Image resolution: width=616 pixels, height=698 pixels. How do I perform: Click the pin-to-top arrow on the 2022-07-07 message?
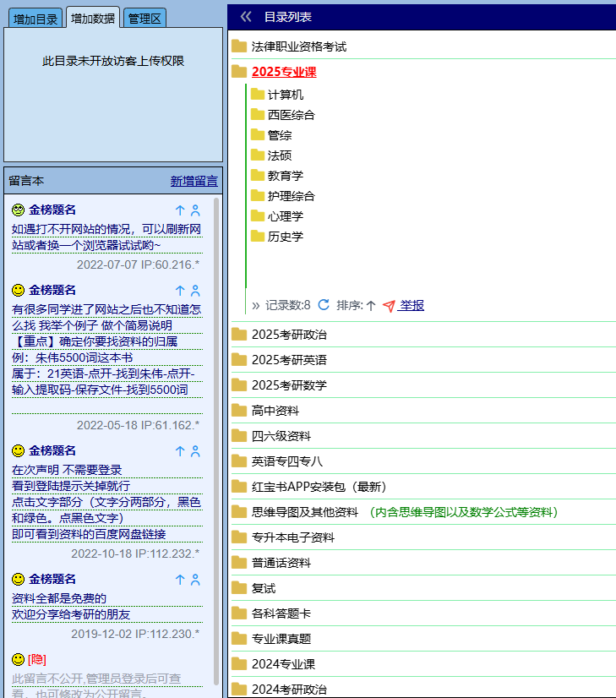tap(179, 210)
